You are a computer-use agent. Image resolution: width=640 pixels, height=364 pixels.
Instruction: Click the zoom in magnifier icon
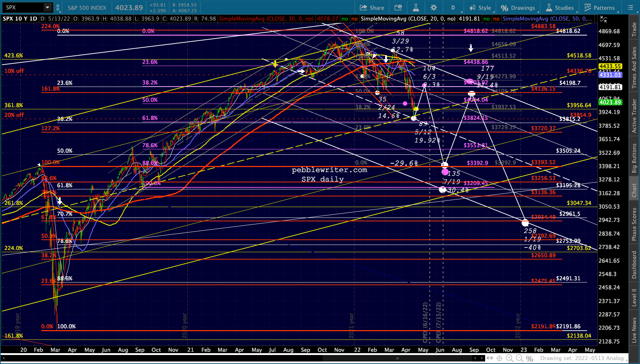(x=510, y=358)
